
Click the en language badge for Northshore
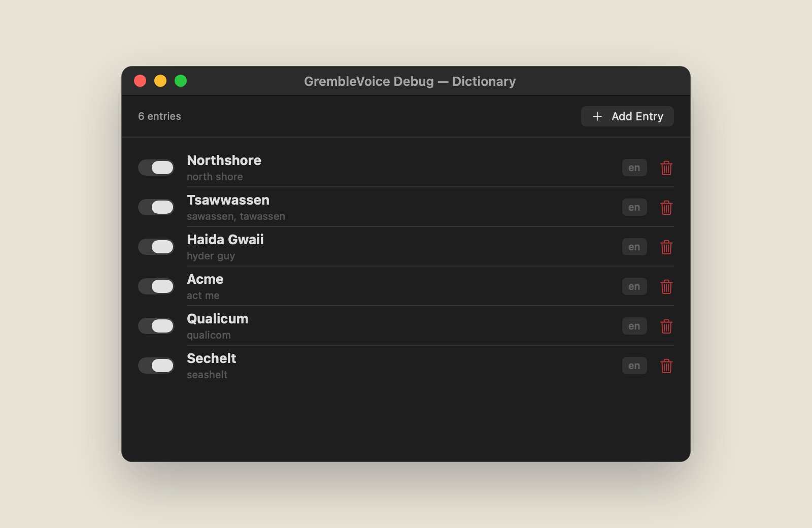point(634,168)
